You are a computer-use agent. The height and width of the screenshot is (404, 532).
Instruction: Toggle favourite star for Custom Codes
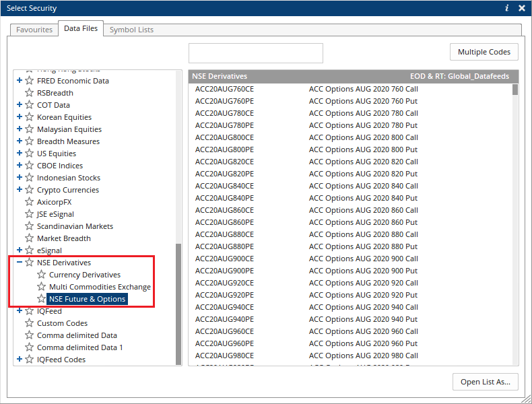pyautogui.click(x=30, y=323)
